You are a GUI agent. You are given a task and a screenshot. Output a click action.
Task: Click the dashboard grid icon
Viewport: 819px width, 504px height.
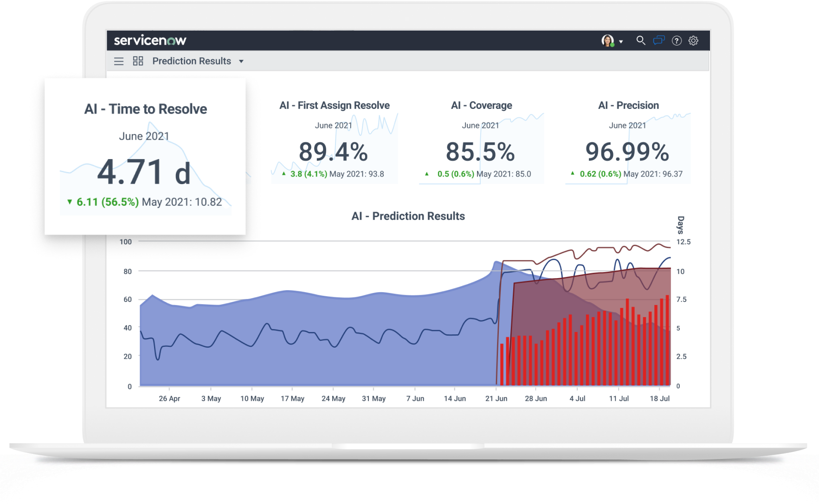coord(138,61)
